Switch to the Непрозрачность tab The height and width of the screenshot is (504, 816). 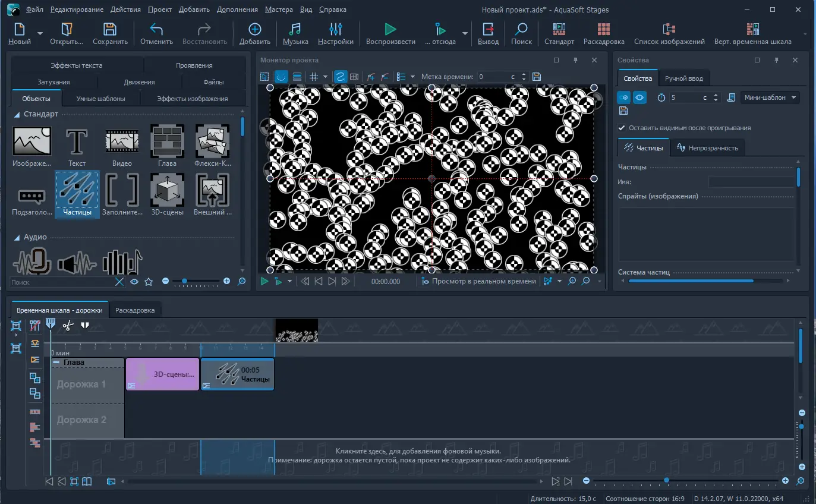(x=707, y=148)
